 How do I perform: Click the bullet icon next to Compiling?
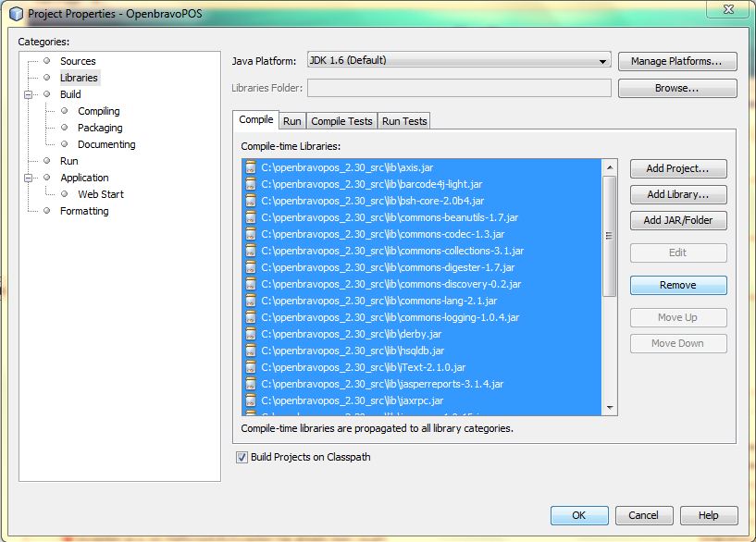coord(65,111)
